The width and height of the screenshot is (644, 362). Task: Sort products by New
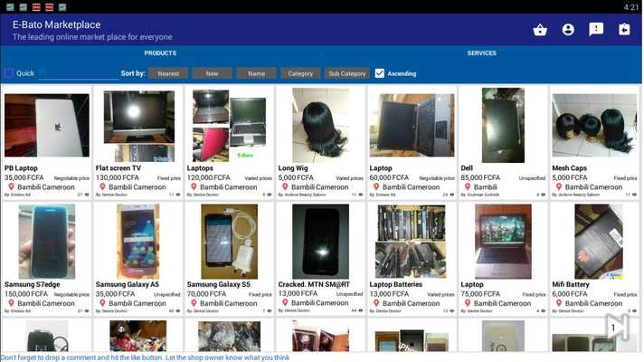pyautogui.click(x=212, y=73)
